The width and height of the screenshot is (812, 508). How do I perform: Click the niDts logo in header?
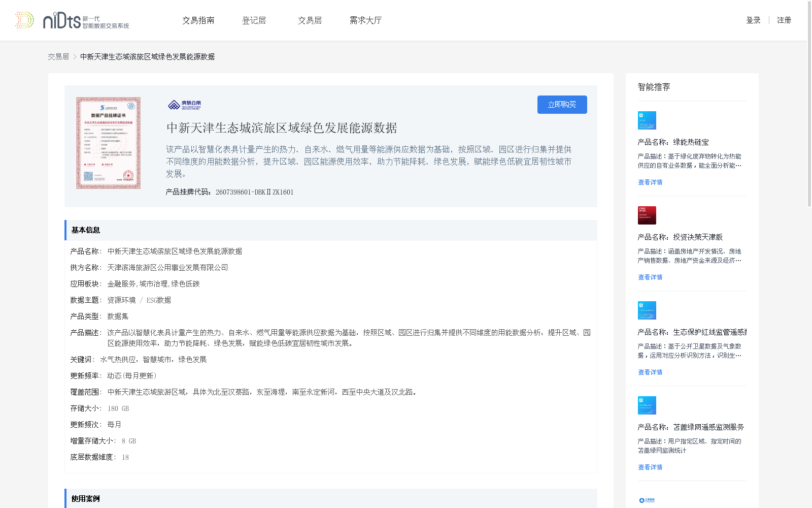pyautogui.click(x=72, y=20)
